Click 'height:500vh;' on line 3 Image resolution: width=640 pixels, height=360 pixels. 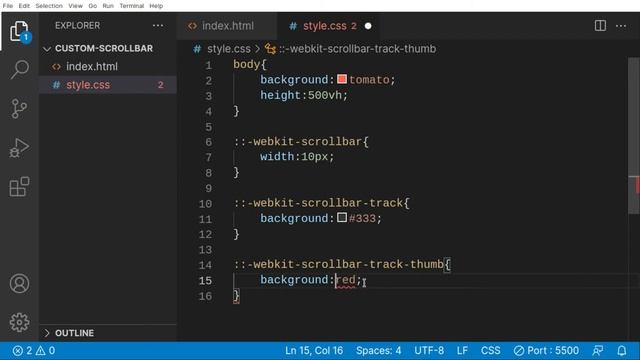304,96
